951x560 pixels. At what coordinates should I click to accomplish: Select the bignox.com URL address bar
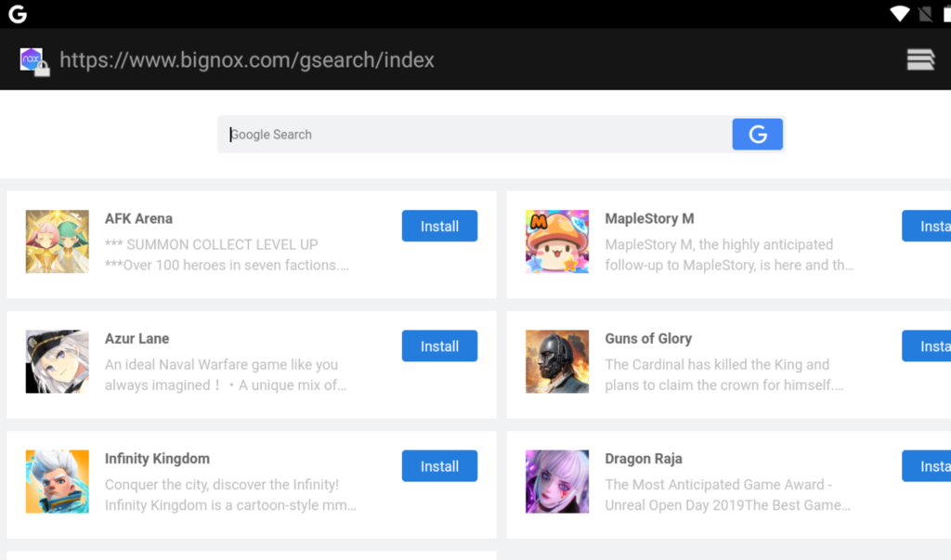click(247, 60)
